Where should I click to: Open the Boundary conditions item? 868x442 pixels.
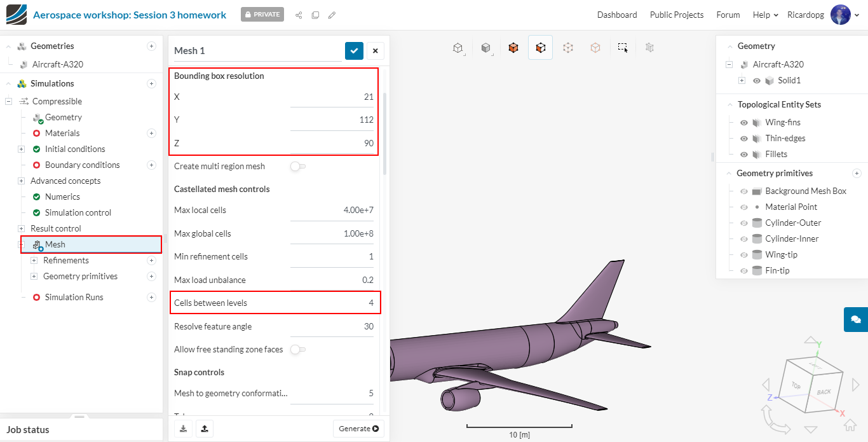coord(83,165)
